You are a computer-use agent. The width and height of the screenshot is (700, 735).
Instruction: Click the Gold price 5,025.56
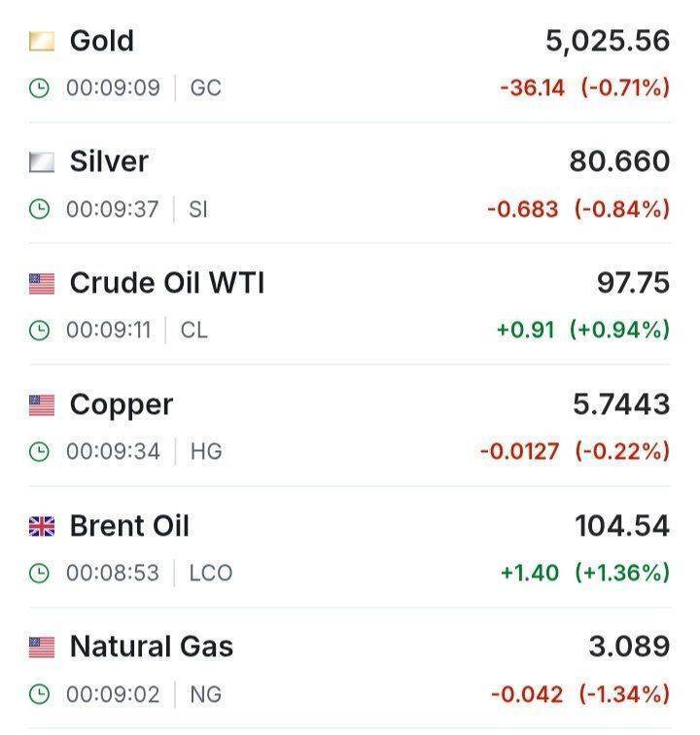[608, 41]
